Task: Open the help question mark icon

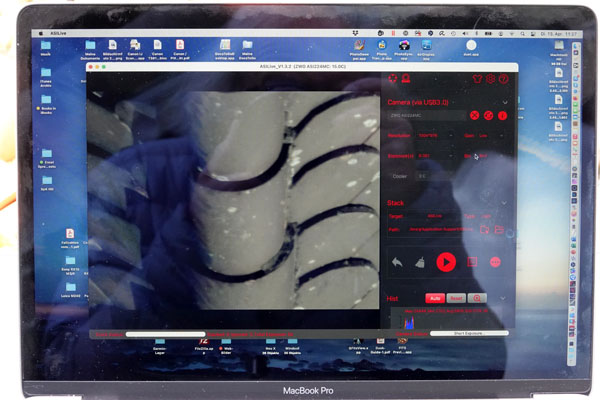Action: pos(504,79)
